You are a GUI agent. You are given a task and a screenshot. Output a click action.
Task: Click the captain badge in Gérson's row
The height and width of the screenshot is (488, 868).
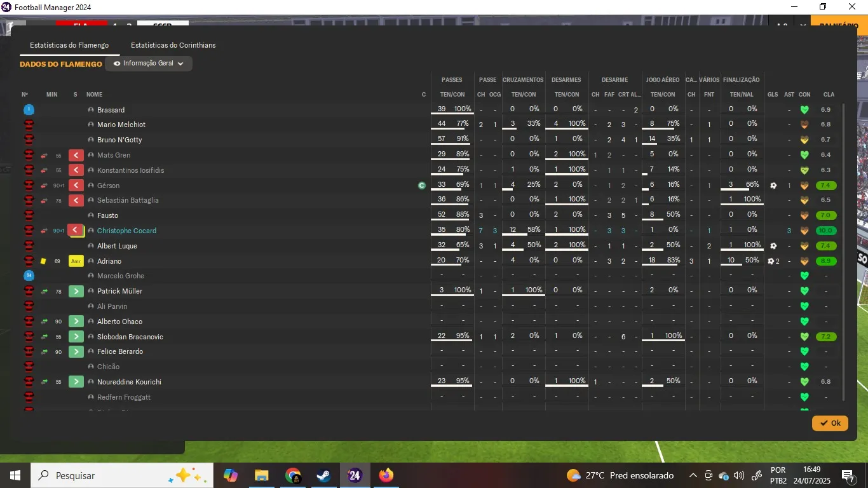click(x=422, y=186)
